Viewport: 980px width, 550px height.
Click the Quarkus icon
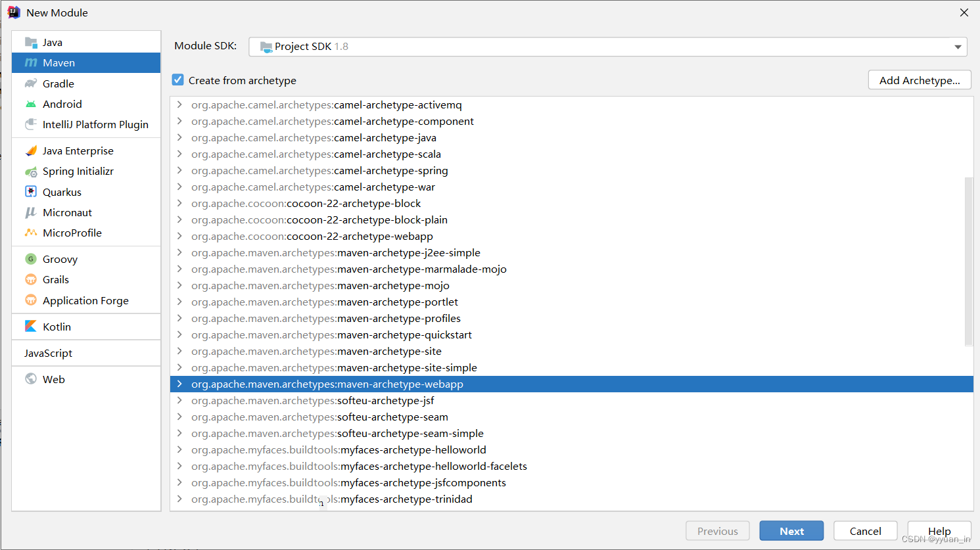click(31, 192)
